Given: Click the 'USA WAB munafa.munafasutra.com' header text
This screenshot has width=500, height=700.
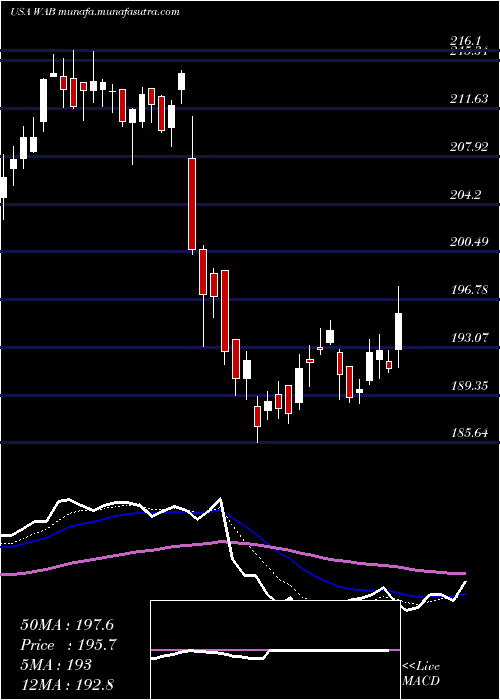Looking at the screenshot, I should click(x=95, y=12).
